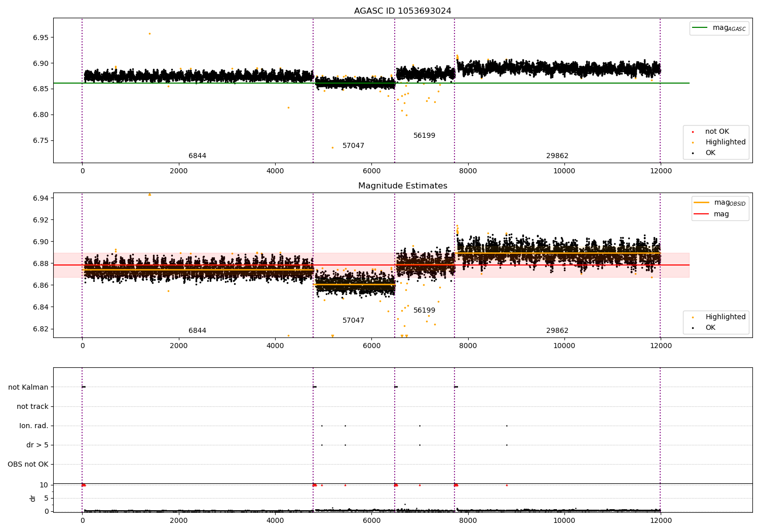Select 'OK' in the Magnitude Estimates plot legend

click(710, 328)
